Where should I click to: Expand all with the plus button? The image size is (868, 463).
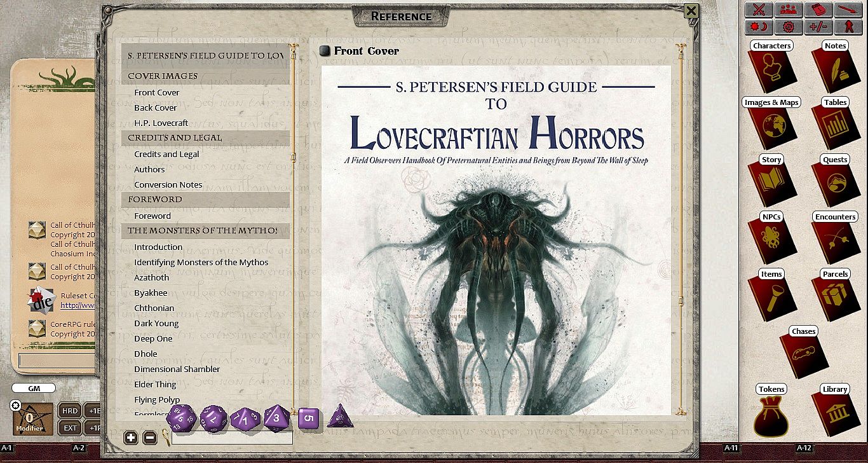(x=131, y=438)
